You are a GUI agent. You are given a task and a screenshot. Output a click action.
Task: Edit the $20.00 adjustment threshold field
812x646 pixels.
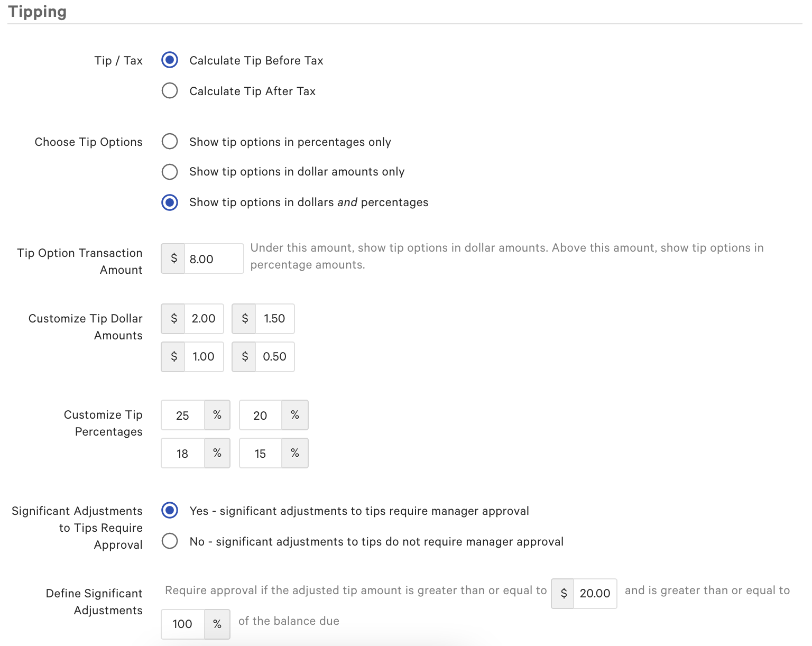pos(595,593)
